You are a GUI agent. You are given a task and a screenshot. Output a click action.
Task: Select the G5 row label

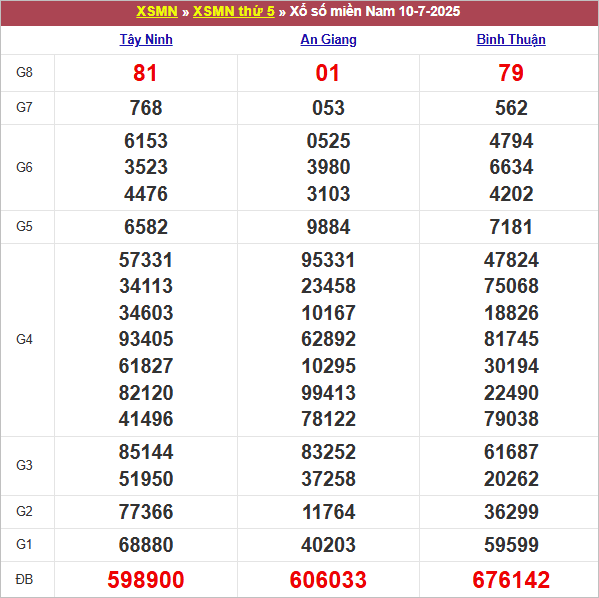24,227
